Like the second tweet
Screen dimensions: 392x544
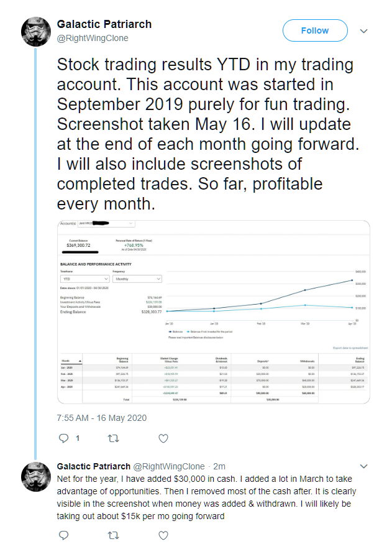(x=163, y=534)
